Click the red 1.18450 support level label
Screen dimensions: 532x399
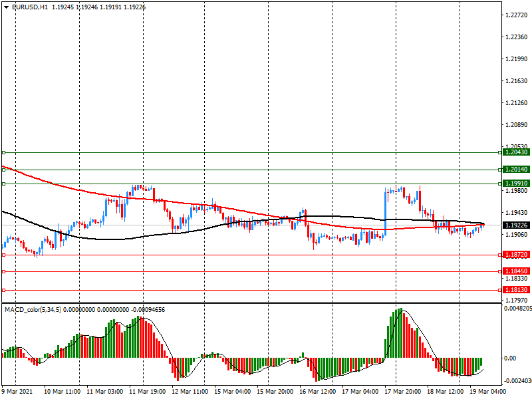516,271
